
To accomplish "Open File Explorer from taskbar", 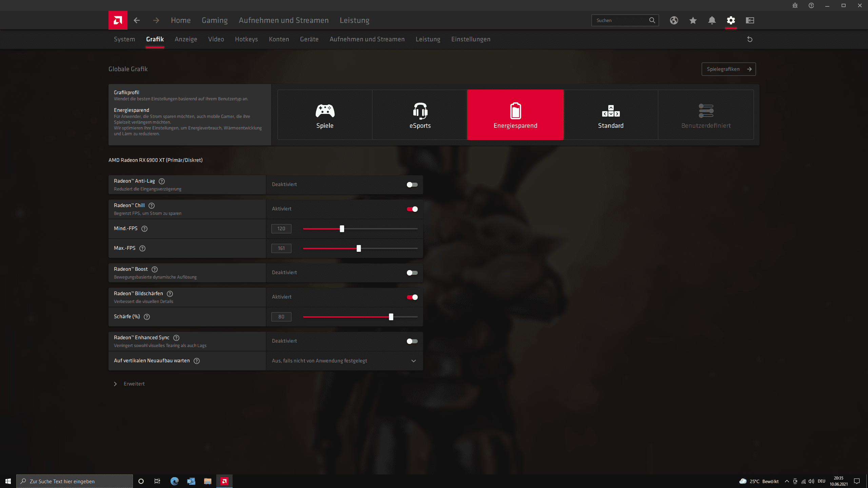I will coord(208,481).
